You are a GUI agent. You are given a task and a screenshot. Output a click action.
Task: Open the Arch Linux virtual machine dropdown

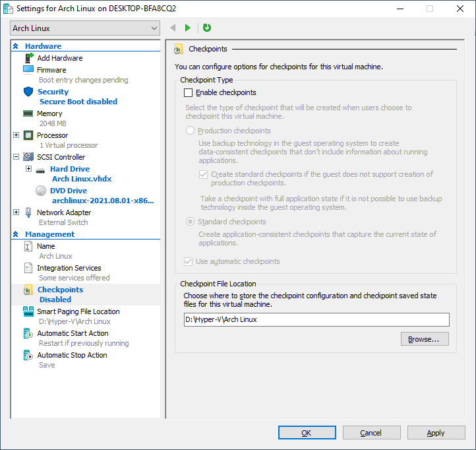[x=85, y=28]
